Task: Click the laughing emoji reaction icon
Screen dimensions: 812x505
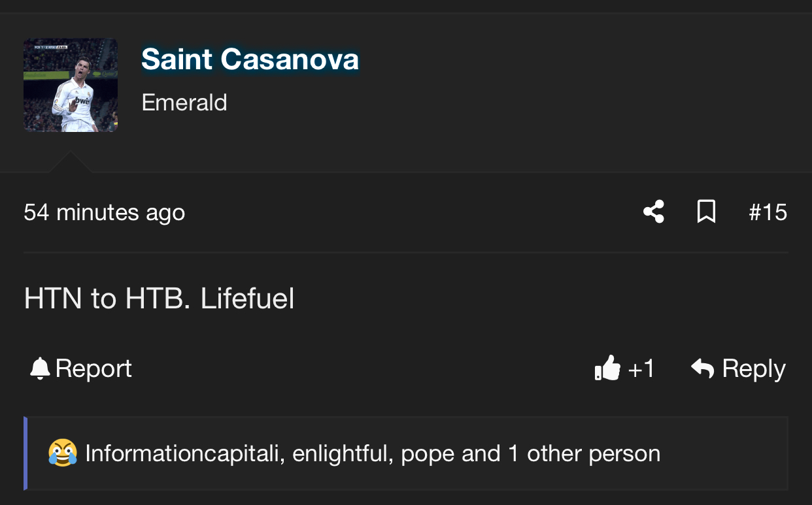Action: point(62,453)
